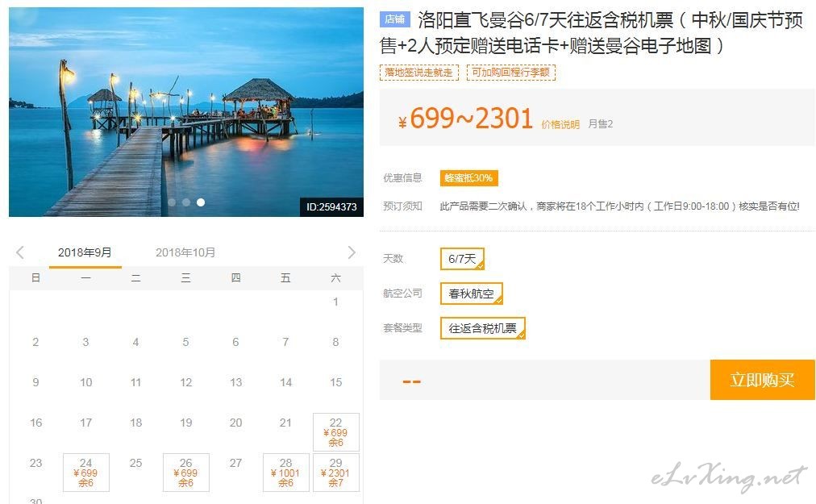Select the 春秋航空 airline option

click(472, 294)
